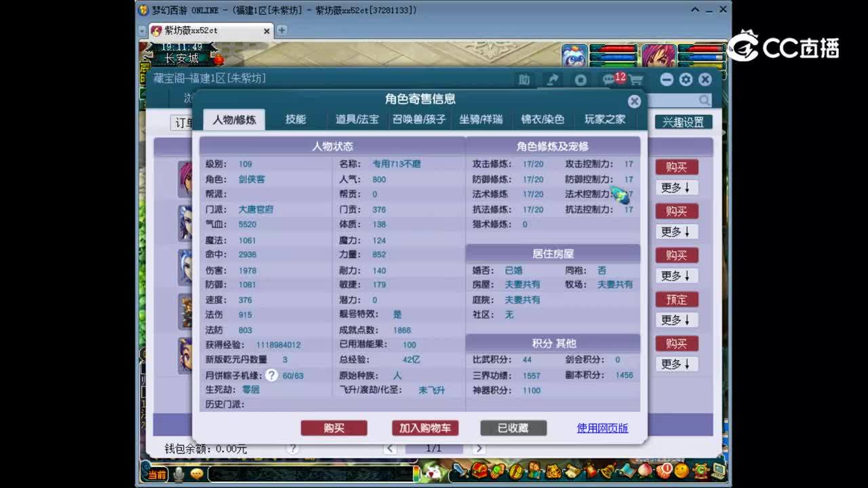Click the green-red level meter beside chat input
This screenshot has width=868, height=488.
[416, 474]
